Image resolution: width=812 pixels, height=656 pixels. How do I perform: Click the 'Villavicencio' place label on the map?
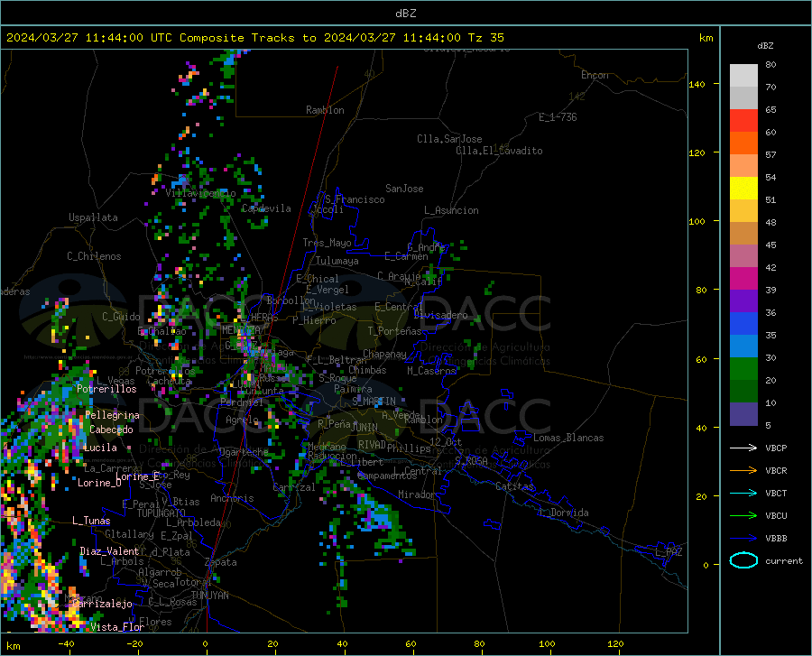tap(200, 193)
